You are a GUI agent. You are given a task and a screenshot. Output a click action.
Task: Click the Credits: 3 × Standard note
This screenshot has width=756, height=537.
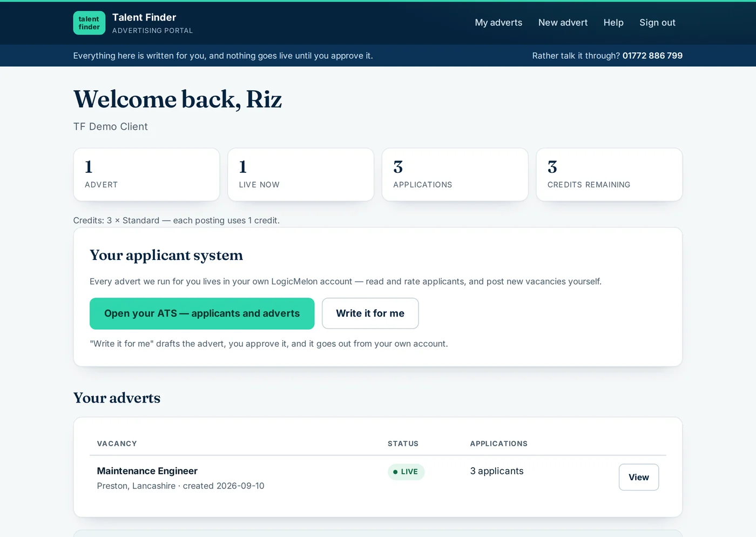tap(177, 220)
